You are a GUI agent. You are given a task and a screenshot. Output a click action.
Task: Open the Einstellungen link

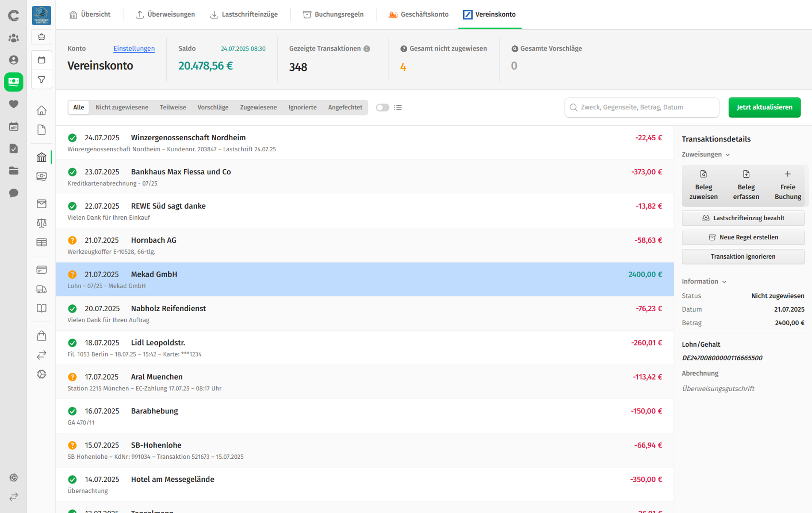[x=134, y=48]
